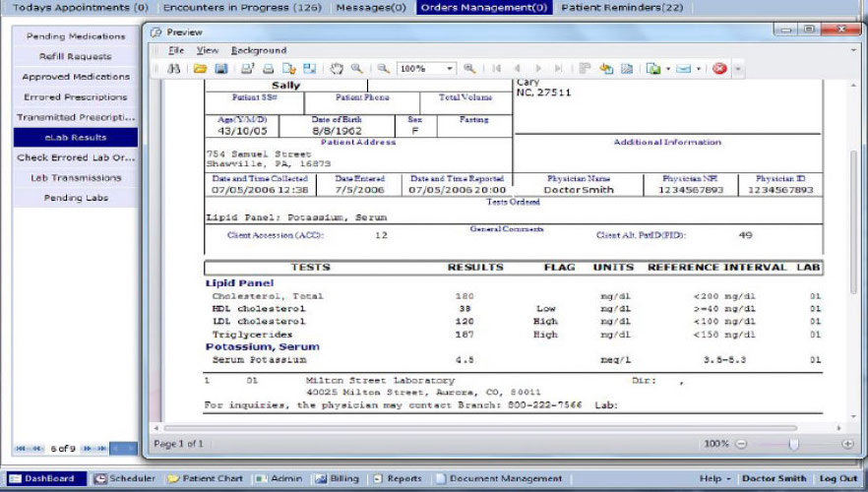
Task: Open the Admin module
Action: coord(279,479)
